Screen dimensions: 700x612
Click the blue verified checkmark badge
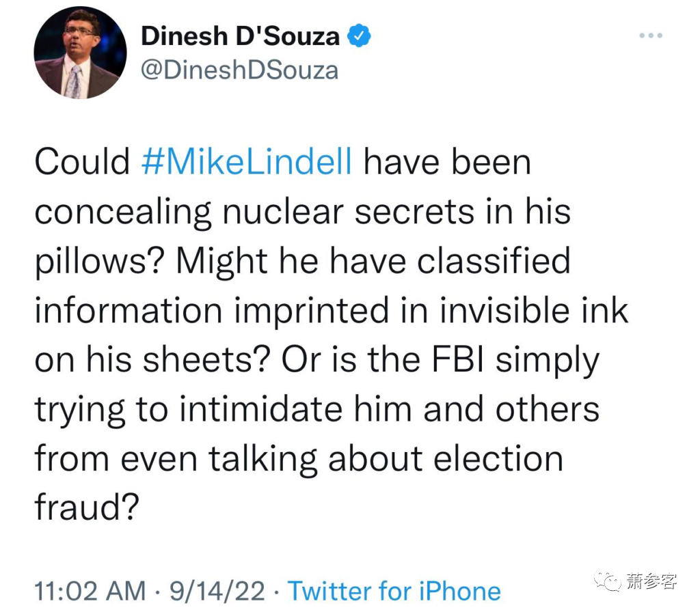[x=359, y=36]
